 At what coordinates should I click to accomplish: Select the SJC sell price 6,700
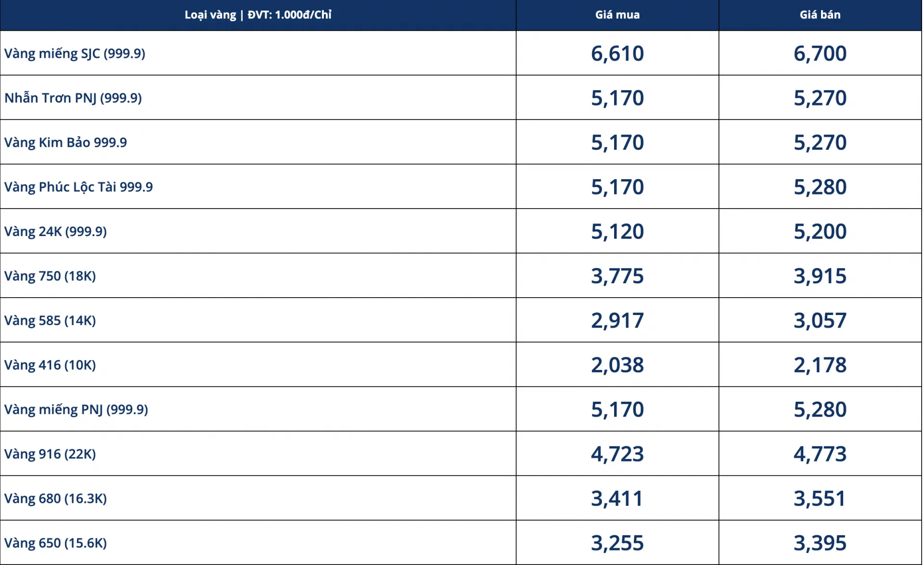[x=820, y=53]
